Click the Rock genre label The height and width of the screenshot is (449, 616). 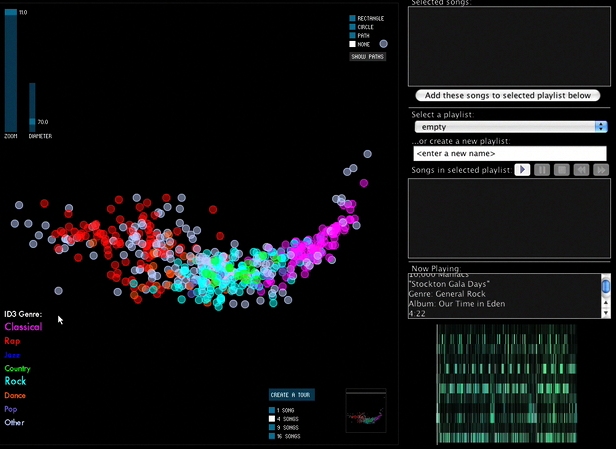pos(15,381)
